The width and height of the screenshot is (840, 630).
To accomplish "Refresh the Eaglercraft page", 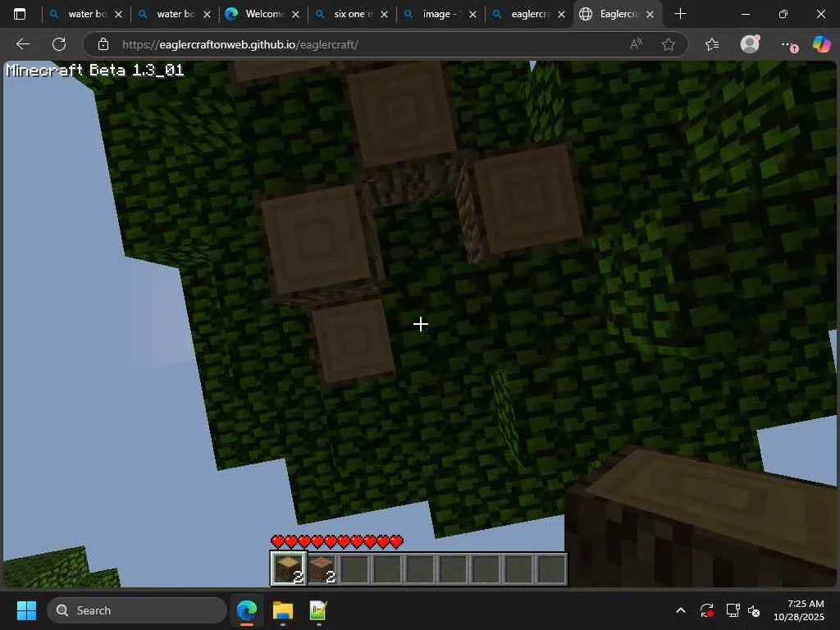I will click(59, 44).
